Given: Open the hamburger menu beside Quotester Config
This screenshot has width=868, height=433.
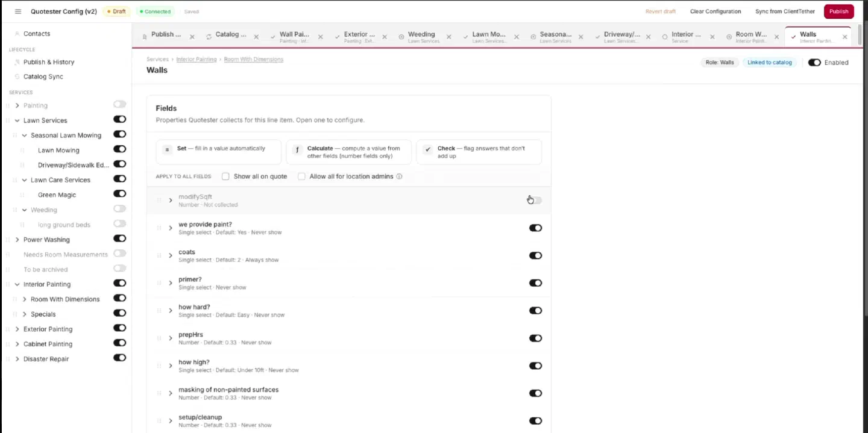Looking at the screenshot, I should pyautogui.click(x=18, y=11).
